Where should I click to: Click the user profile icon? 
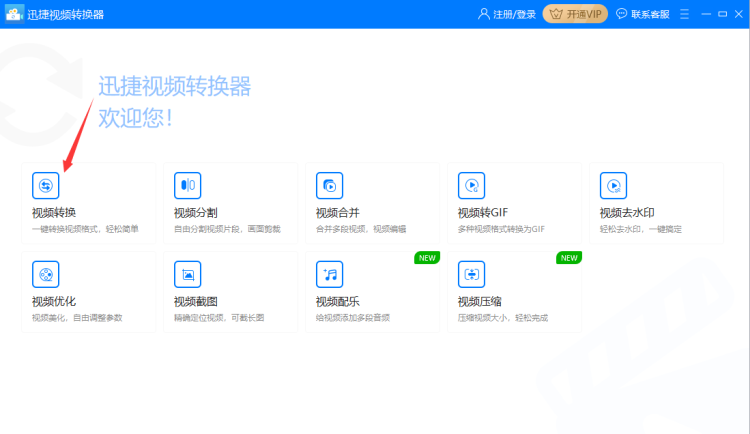[x=484, y=14]
